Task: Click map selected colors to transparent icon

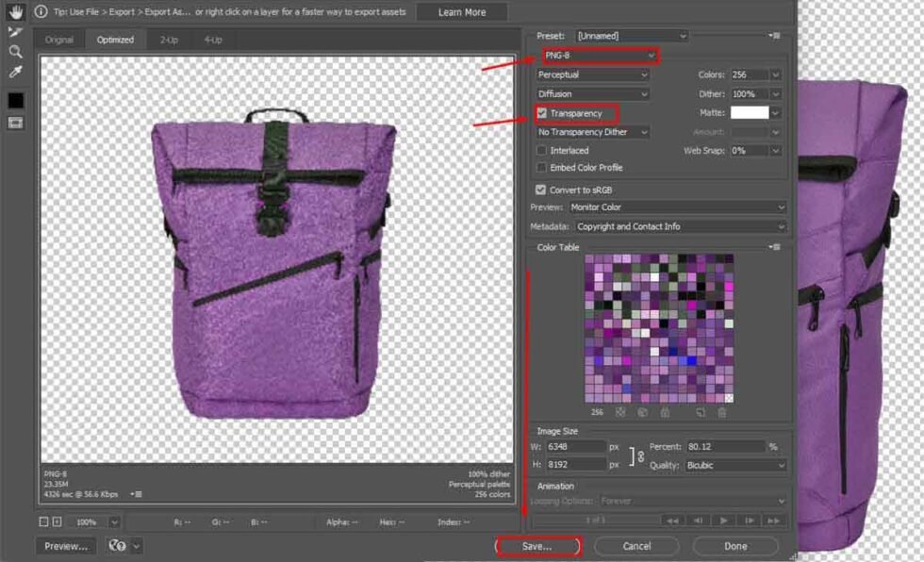Action: (620, 412)
